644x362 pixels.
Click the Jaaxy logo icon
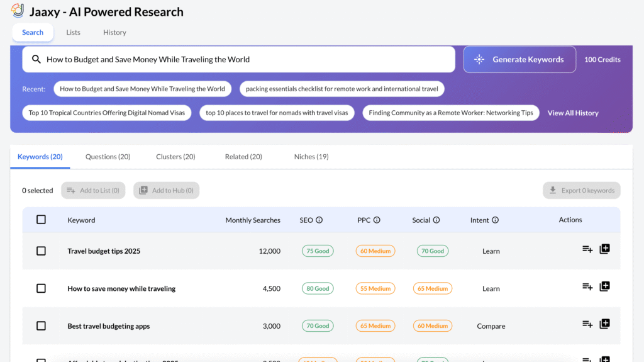(x=18, y=11)
